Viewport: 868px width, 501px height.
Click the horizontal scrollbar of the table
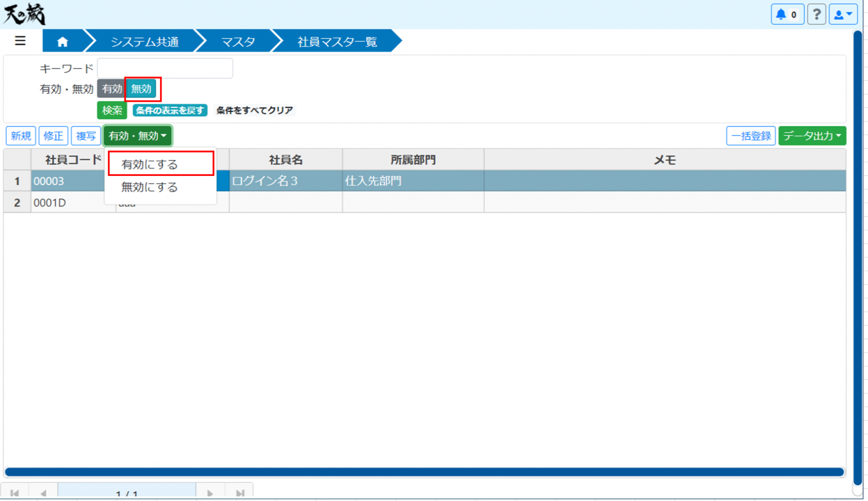(424, 472)
